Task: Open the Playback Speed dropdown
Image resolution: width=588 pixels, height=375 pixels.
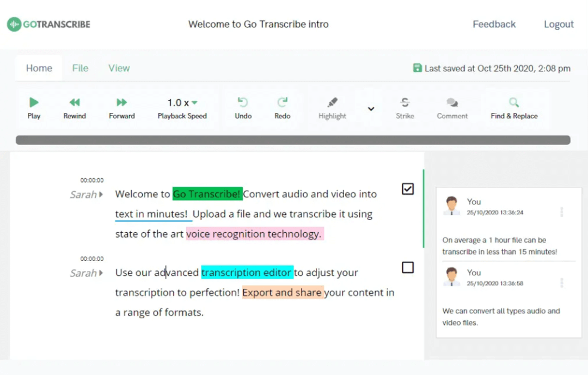Action: pos(182,102)
